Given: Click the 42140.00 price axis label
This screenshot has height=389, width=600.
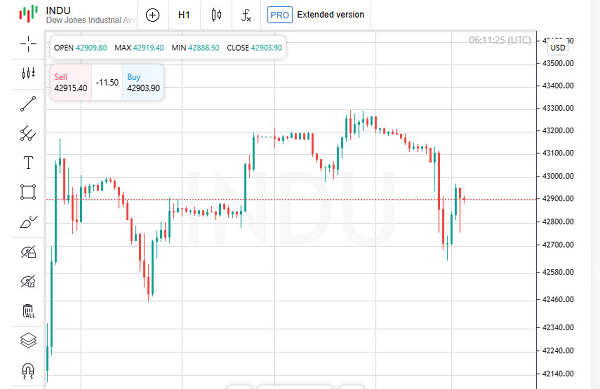Looking at the screenshot, I should 558,374.
